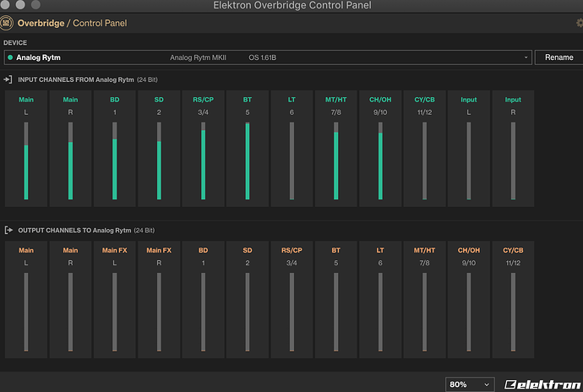
Task: Click the output SD 2 level meter
Action: 248,312
